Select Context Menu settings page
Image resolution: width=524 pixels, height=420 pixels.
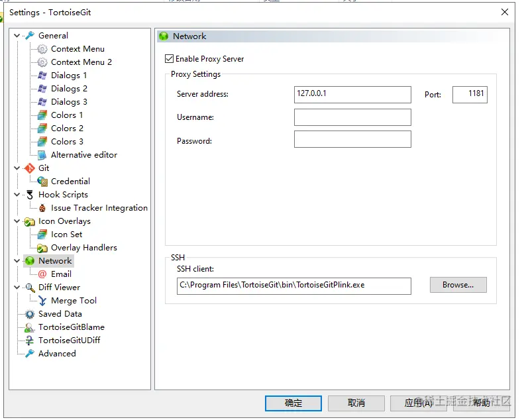point(78,49)
